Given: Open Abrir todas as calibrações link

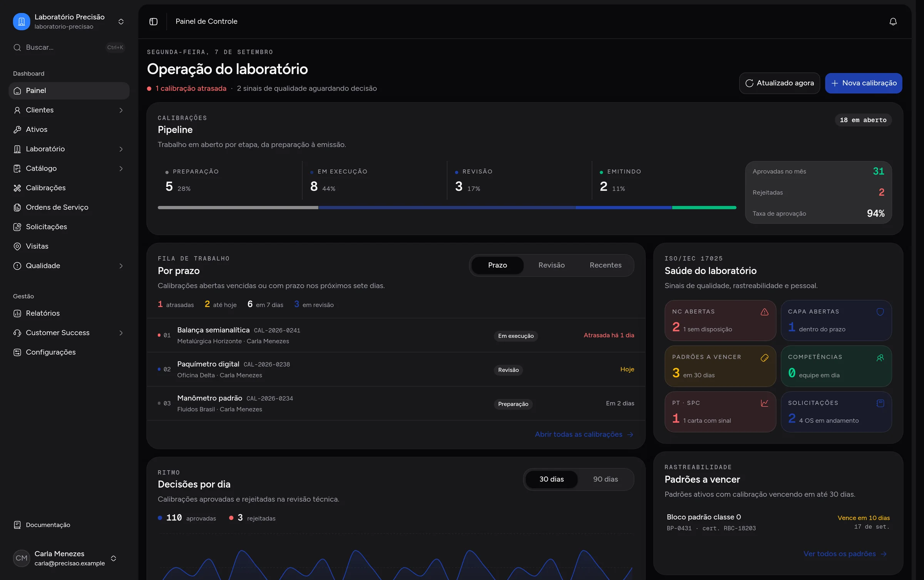Looking at the screenshot, I should click(x=584, y=434).
